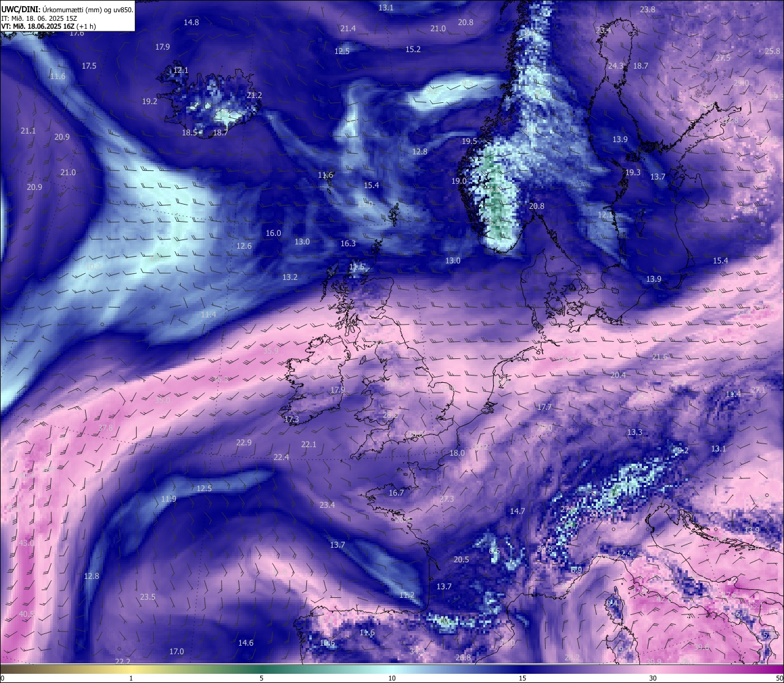
Task: Click the 14.6 value label
Action: 246,643
